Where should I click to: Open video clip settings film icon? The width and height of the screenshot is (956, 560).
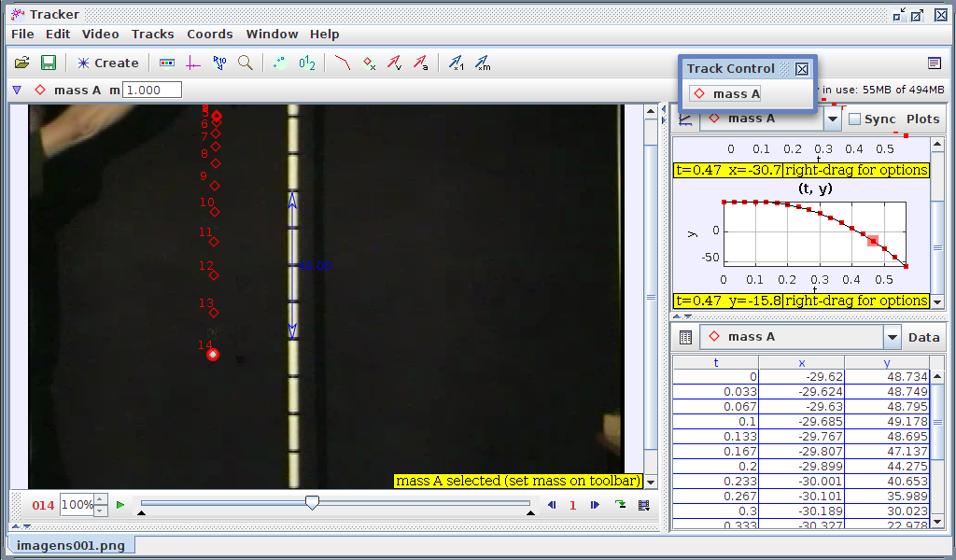click(644, 505)
